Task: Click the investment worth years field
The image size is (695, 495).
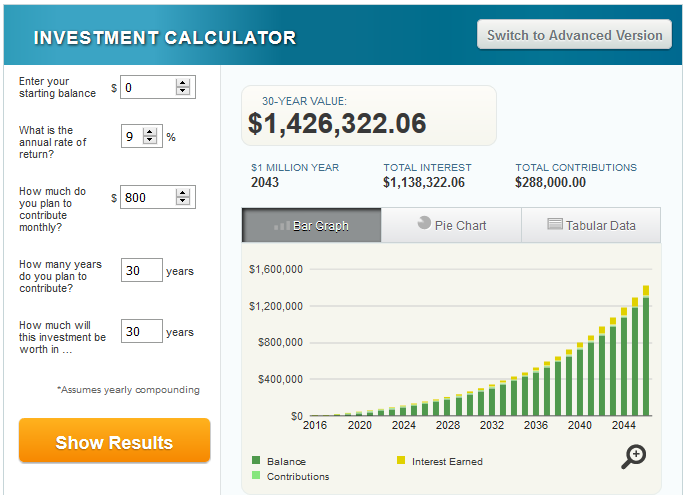Action: [141, 331]
